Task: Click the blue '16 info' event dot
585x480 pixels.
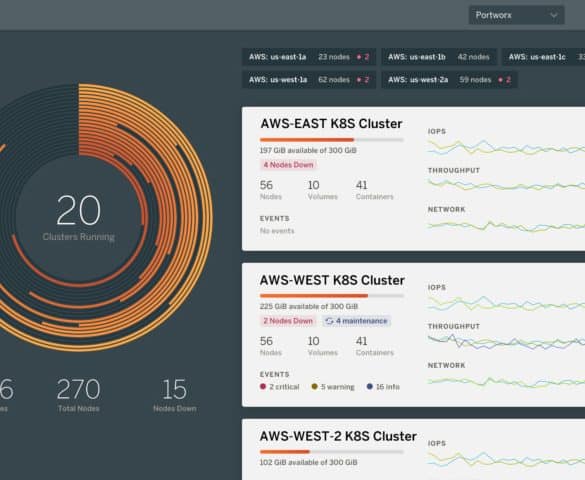Action: (x=370, y=386)
